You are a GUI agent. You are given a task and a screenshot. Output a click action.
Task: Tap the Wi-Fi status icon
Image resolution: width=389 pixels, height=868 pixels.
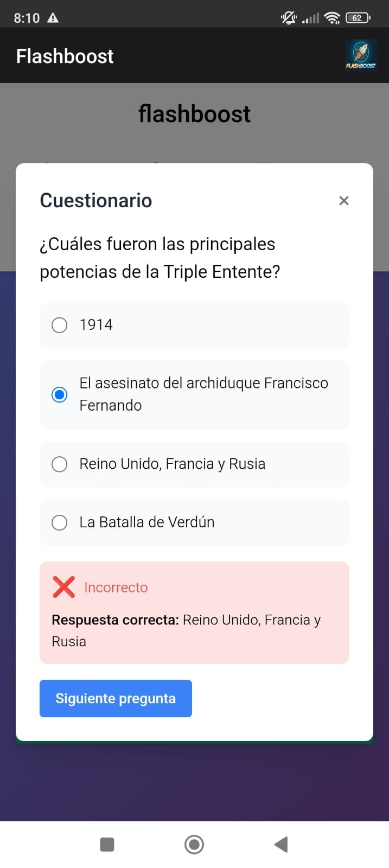point(331,18)
